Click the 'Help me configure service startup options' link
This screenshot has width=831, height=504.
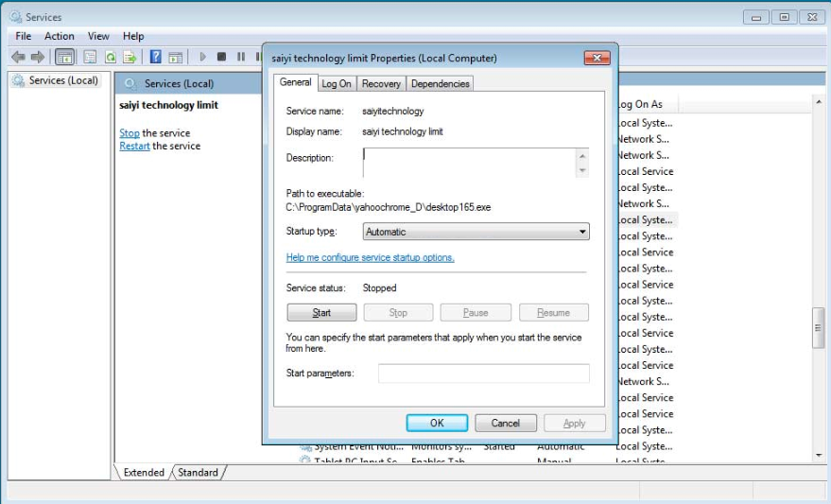coord(370,257)
